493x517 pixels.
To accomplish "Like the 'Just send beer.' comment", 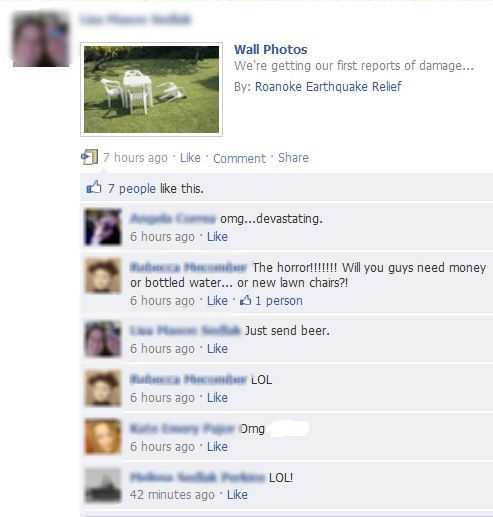I will [217, 349].
